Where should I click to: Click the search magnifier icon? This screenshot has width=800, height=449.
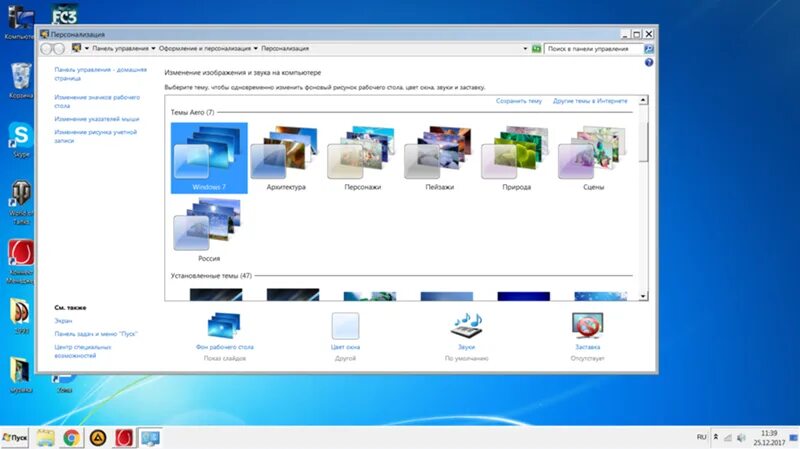(648, 49)
